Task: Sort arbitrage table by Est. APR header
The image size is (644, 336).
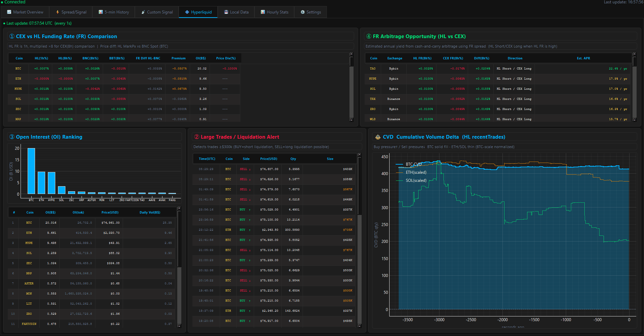Action: point(583,58)
